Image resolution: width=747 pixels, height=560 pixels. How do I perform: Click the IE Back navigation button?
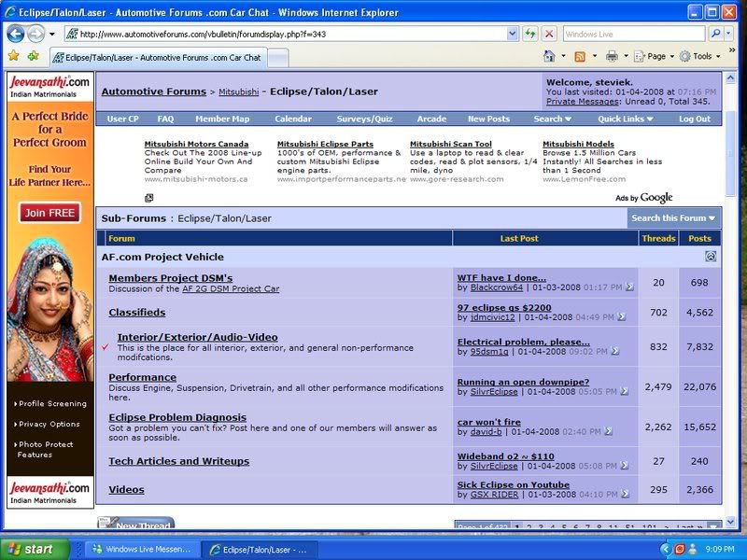click(x=16, y=34)
